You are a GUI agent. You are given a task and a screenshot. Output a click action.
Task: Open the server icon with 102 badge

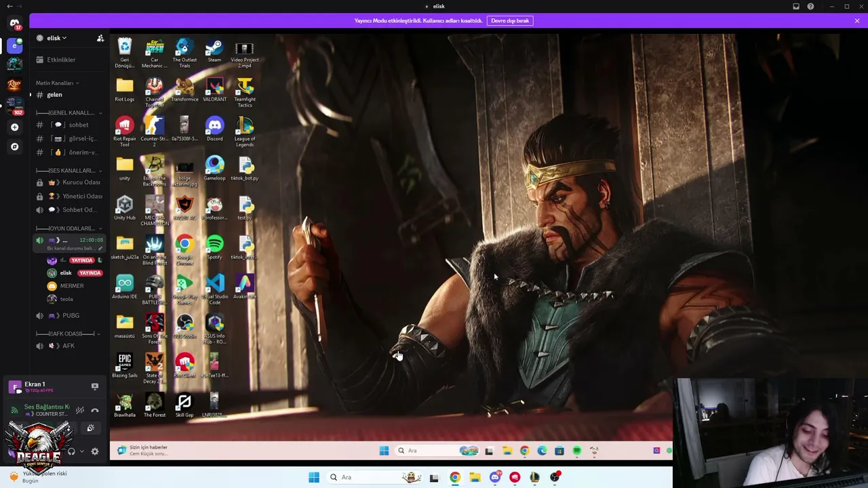15,106
